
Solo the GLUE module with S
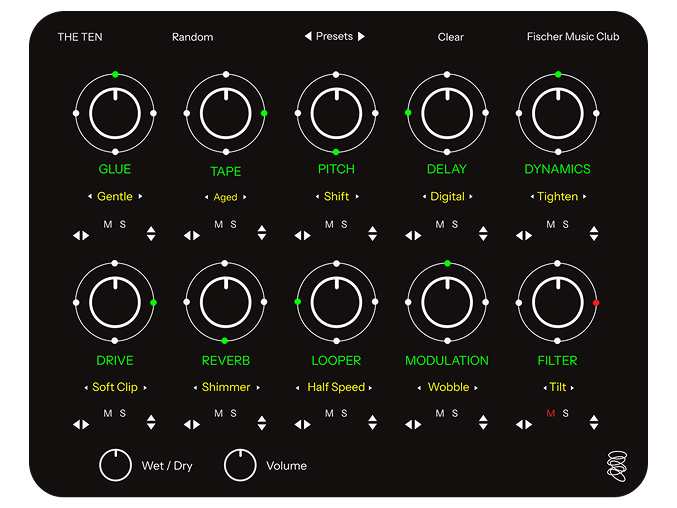click(x=123, y=224)
